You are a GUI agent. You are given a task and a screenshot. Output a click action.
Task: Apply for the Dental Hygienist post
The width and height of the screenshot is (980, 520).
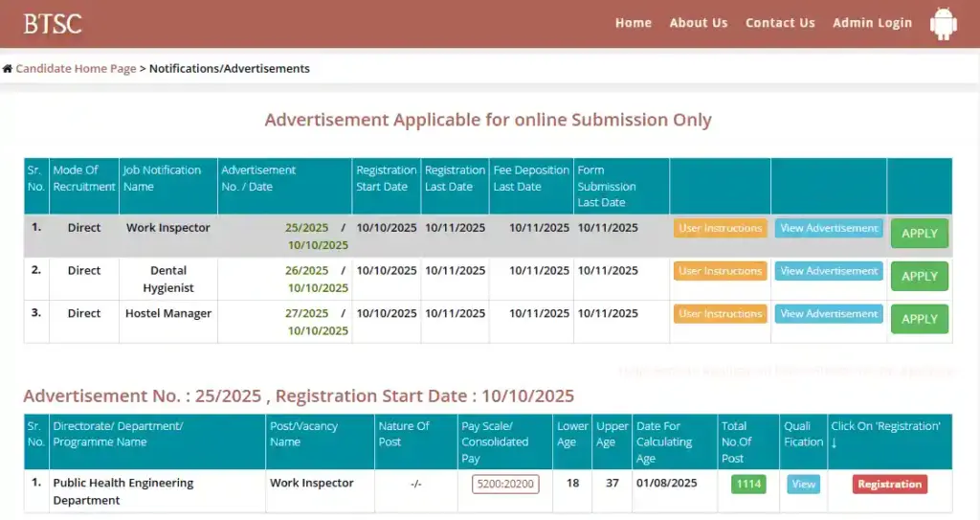[x=919, y=277]
